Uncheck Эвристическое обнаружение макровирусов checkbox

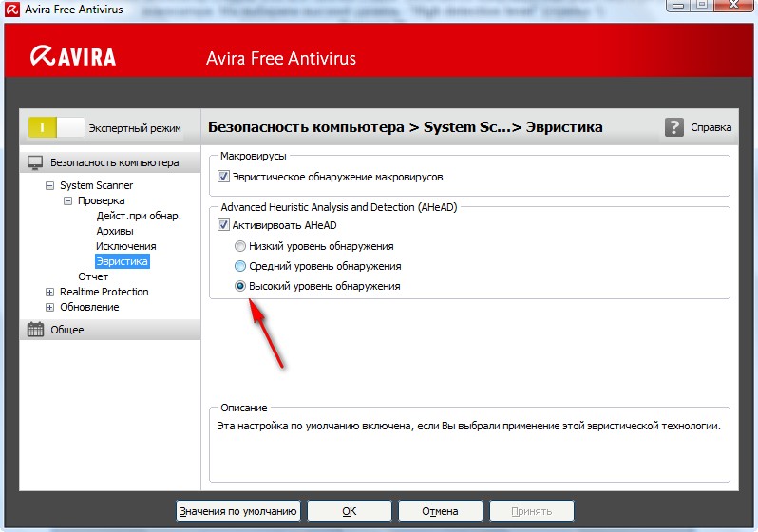223,177
